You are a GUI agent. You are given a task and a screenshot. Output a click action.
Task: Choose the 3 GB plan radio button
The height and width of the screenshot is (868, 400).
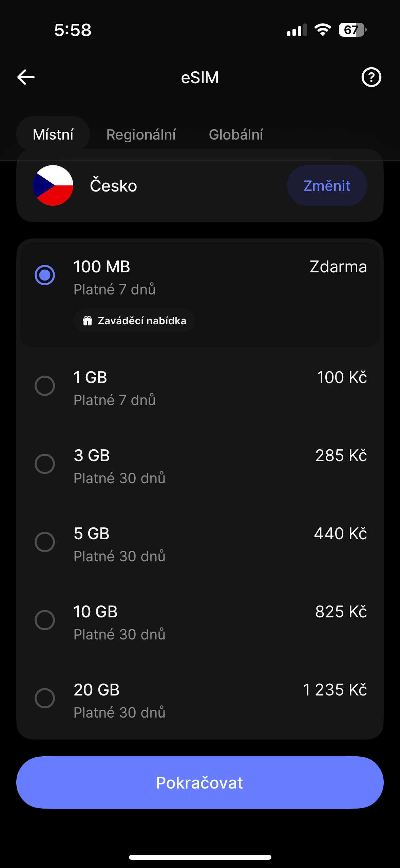pyautogui.click(x=45, y=464)
